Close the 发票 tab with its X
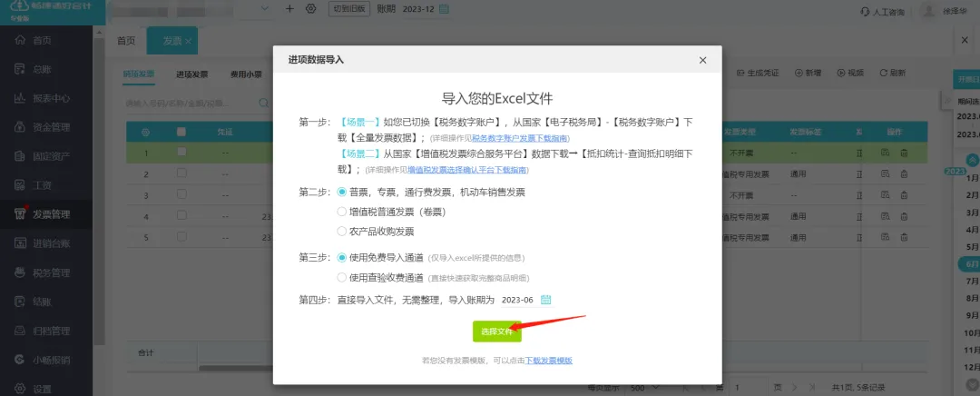The image size is (980, 396). tap(188, 41)
